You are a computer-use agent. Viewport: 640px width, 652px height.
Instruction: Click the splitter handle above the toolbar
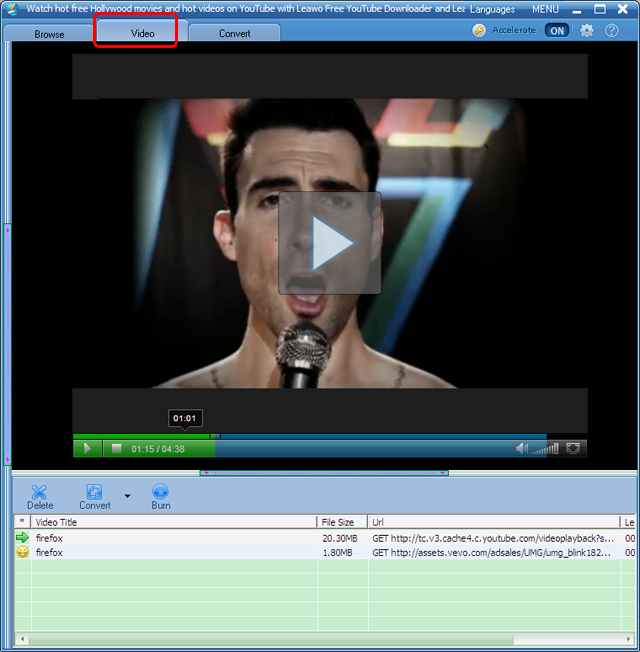324,473
